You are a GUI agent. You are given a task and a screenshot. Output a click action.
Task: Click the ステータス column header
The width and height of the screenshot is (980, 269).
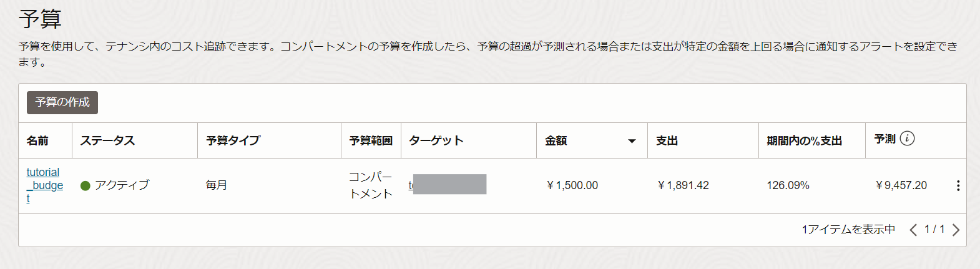[x=107, y=141]
